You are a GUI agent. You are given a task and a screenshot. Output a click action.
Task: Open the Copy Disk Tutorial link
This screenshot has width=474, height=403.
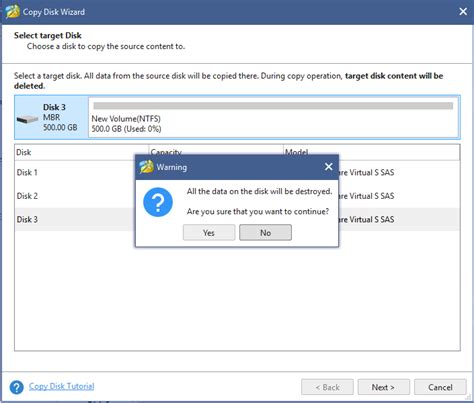click(61, 386)
